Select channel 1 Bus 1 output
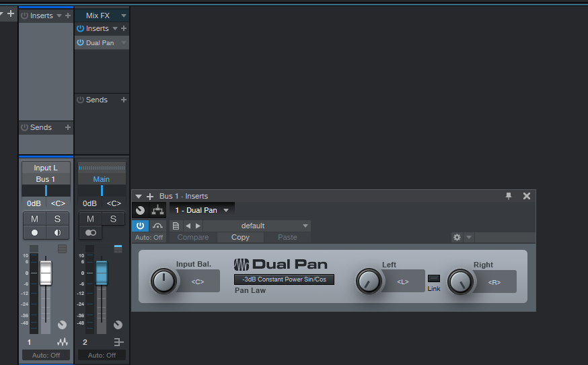Screen dimensions: 588x365 46,179
